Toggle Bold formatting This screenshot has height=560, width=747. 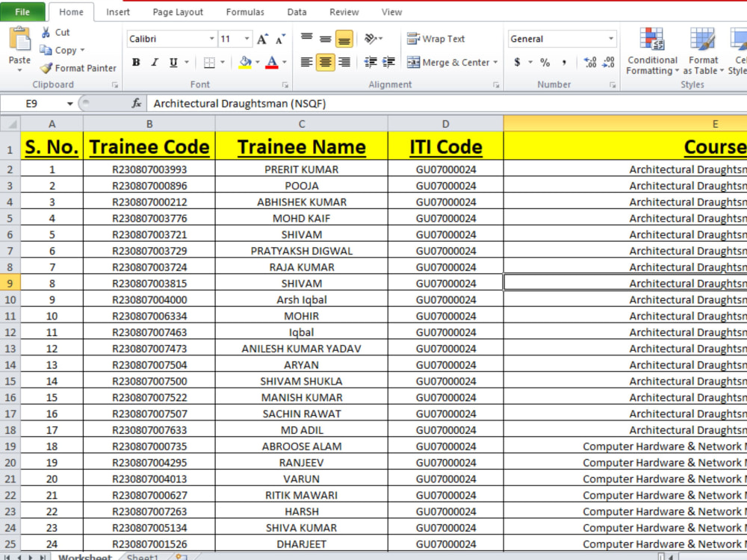[x=136, y=63]
